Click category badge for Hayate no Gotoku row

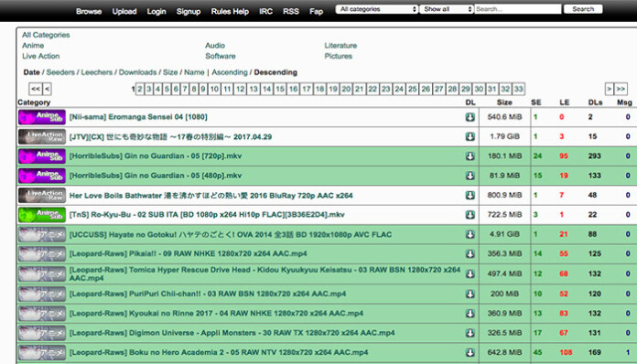(x=42, y=234)
